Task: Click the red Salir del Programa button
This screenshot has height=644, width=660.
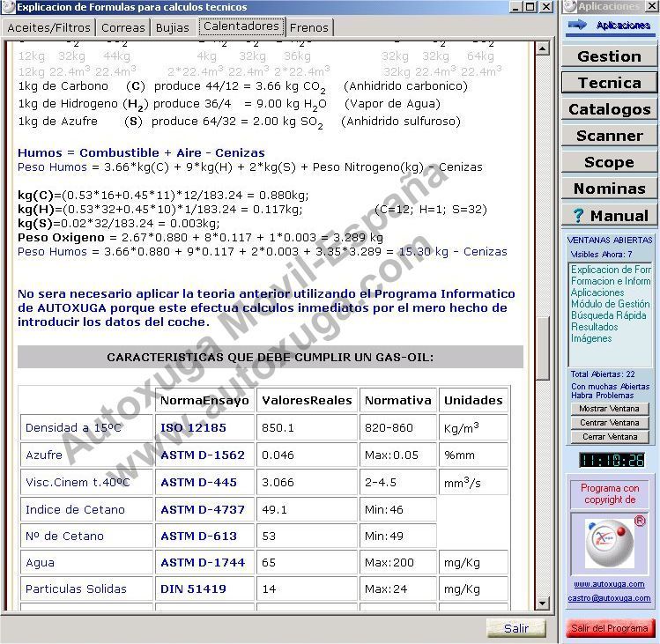Action: [x=609, y=628]
